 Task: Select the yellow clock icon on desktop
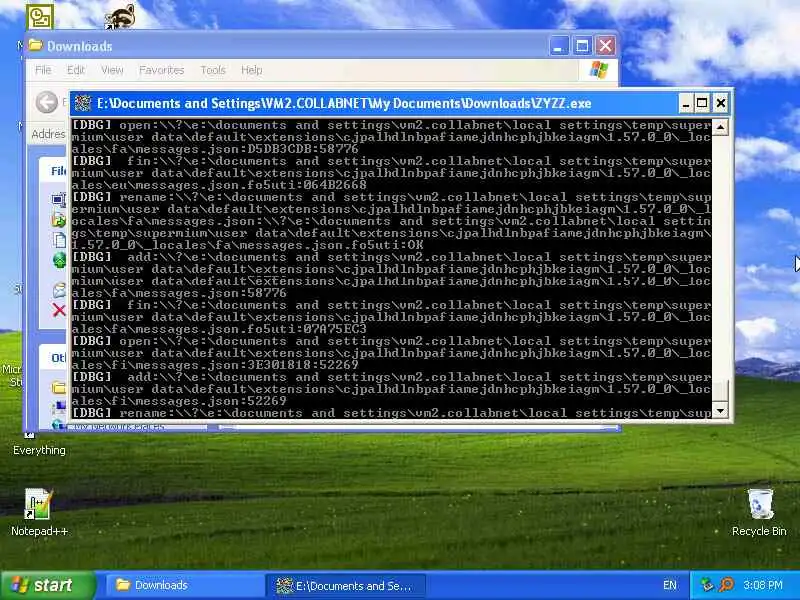coord(40,17)
